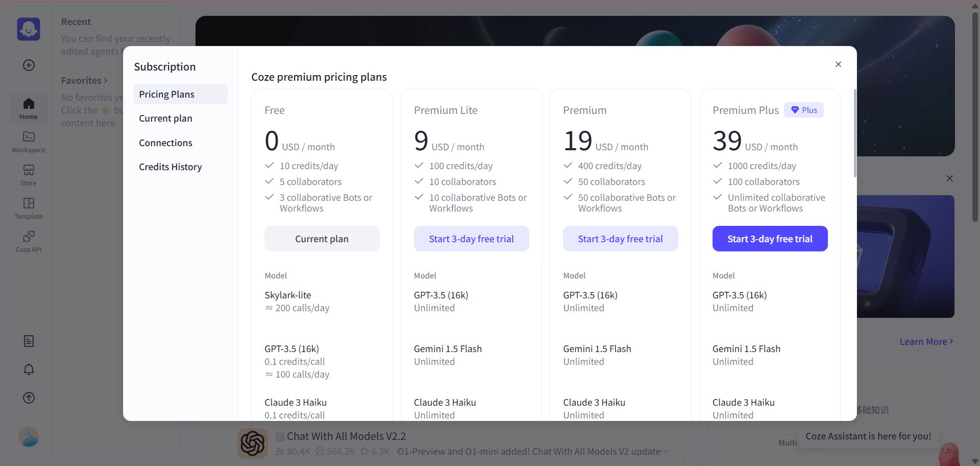
Task: Open the Home sidebar icon
Action: (29, 109)
